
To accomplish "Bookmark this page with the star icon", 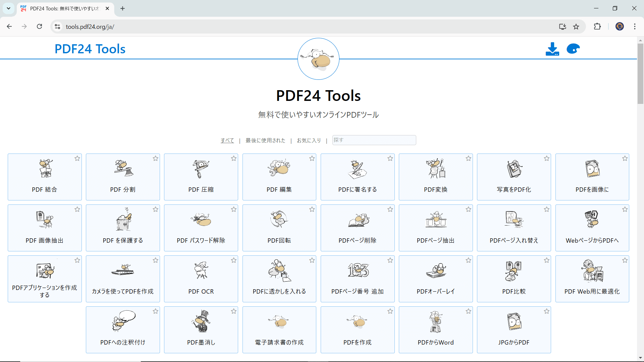I will point(576,26).
